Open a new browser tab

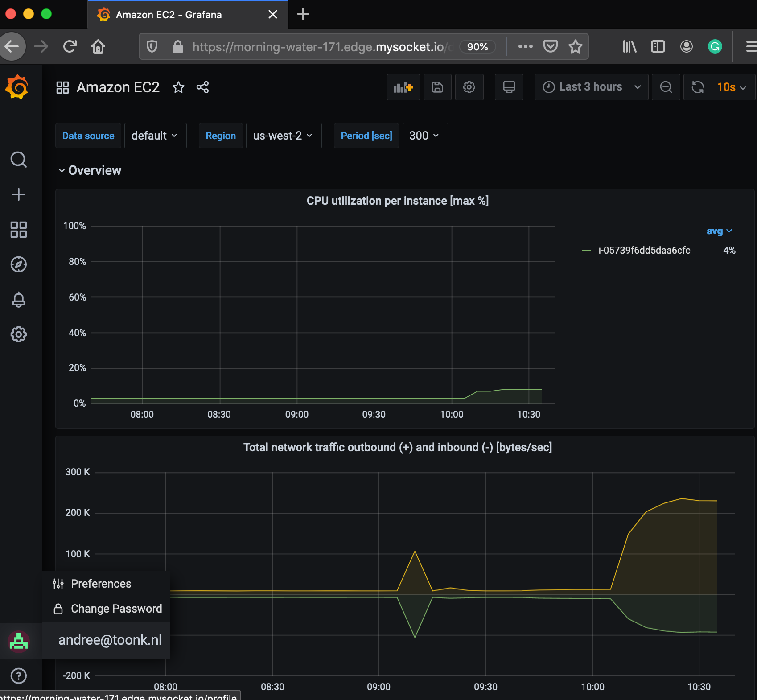303,14
